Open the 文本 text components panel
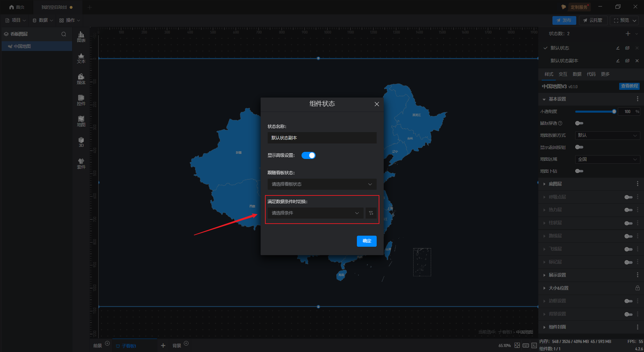Viewport: 644px width, 352px height. tap(81, 58)
